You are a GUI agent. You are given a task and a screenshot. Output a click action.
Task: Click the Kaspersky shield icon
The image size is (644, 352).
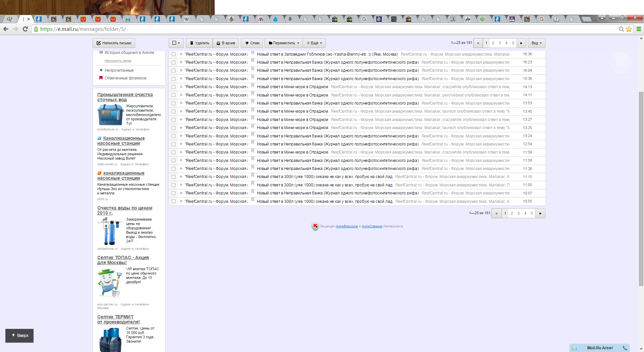click(315, 226)
